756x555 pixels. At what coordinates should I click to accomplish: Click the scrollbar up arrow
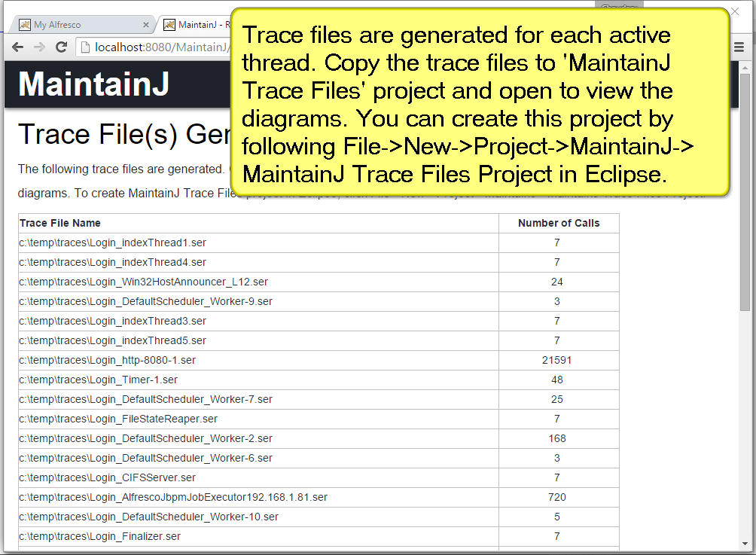coord(745,67)
